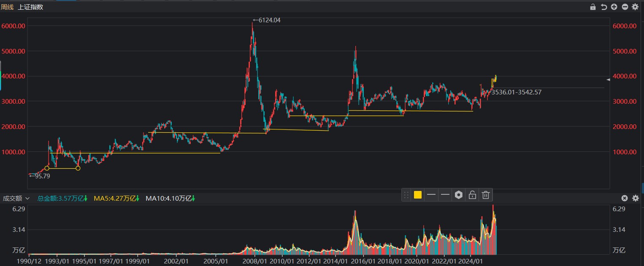The image size is (644, 266).
Task: Switch to the 周线 timeframe tab
Action: 8,7
